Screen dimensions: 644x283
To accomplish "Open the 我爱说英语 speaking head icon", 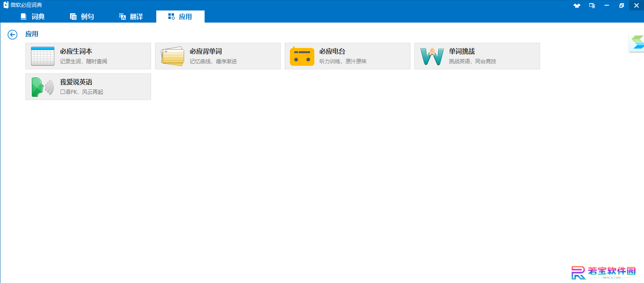I will click(43, 87).
